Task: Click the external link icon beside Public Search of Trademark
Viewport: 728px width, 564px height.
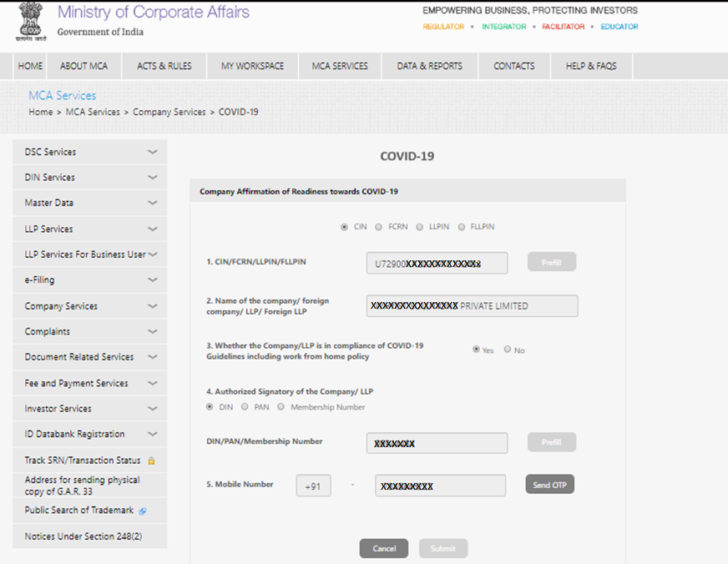Action: 143,511
